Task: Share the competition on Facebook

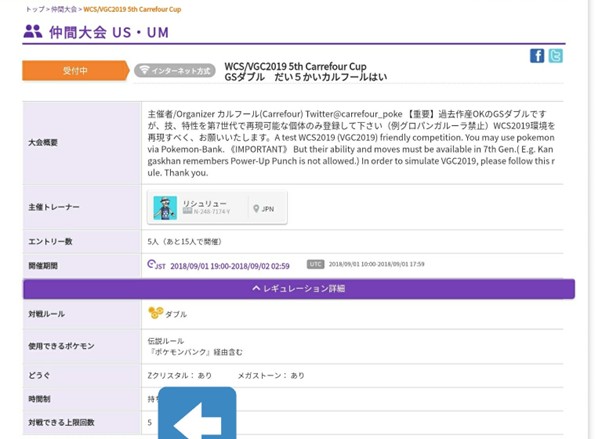Action: tap(537, 56)
